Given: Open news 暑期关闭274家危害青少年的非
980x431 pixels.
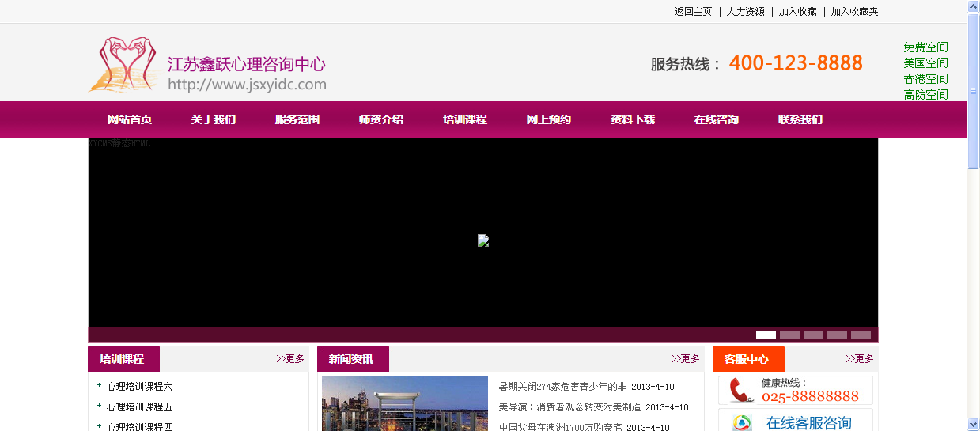Looking at the screenshot, I should point(562,387).
